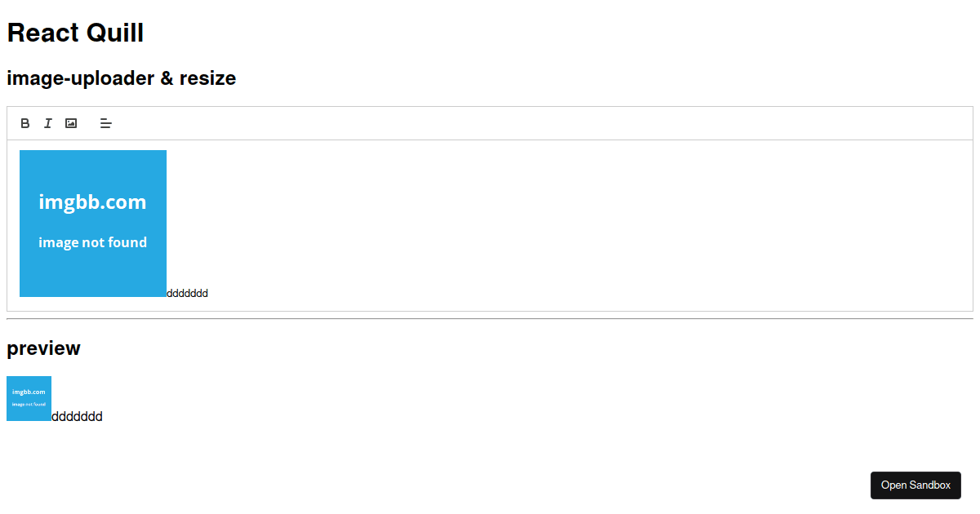Click the empty editor space right of the image
980x514 pixels.
(572, 220)
